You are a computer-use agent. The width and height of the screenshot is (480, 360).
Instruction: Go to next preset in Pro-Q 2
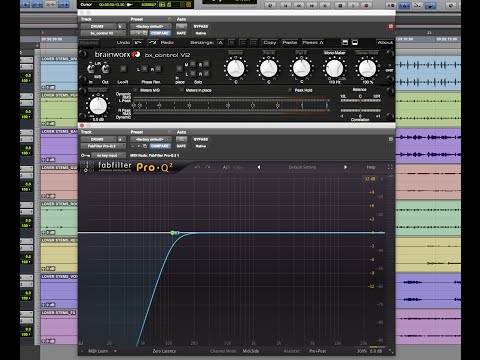pos(345,167)
